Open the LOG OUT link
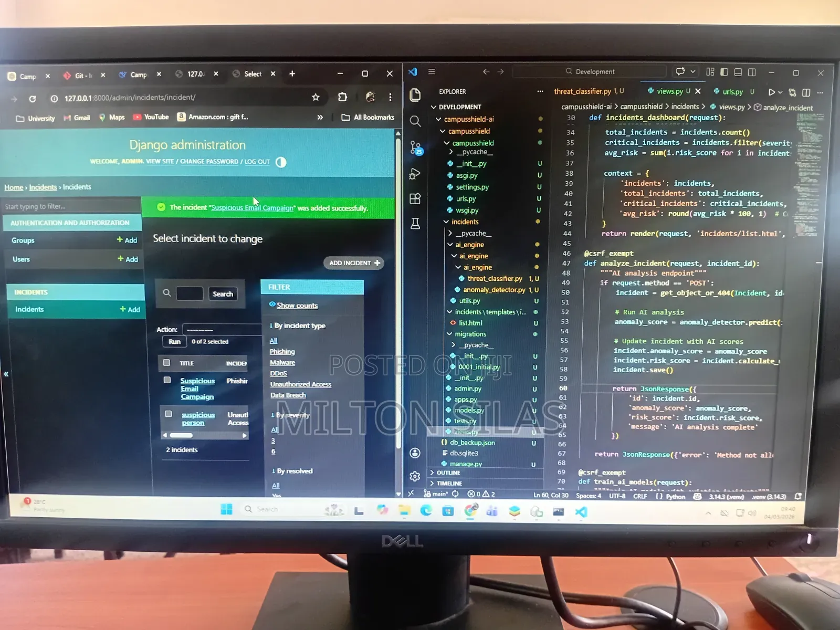This screenshot has height=630, width=840. 257,162
